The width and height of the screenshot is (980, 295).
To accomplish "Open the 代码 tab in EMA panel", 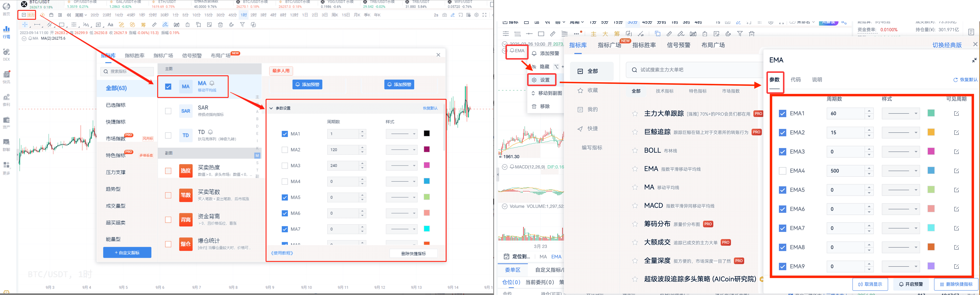I will click(x=795, y=80).
